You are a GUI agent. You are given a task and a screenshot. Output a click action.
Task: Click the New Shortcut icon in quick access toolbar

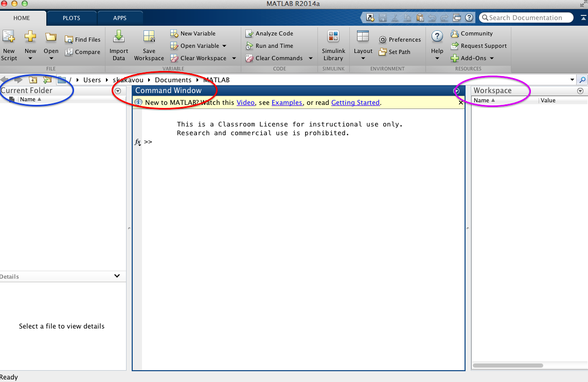pos(370,17)
